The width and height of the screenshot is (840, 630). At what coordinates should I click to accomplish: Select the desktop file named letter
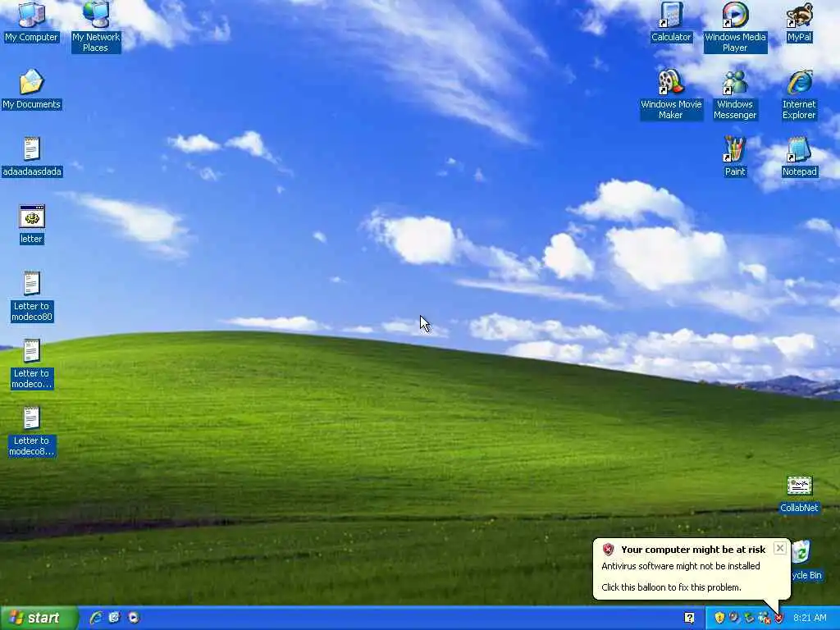tap(31, 223)
